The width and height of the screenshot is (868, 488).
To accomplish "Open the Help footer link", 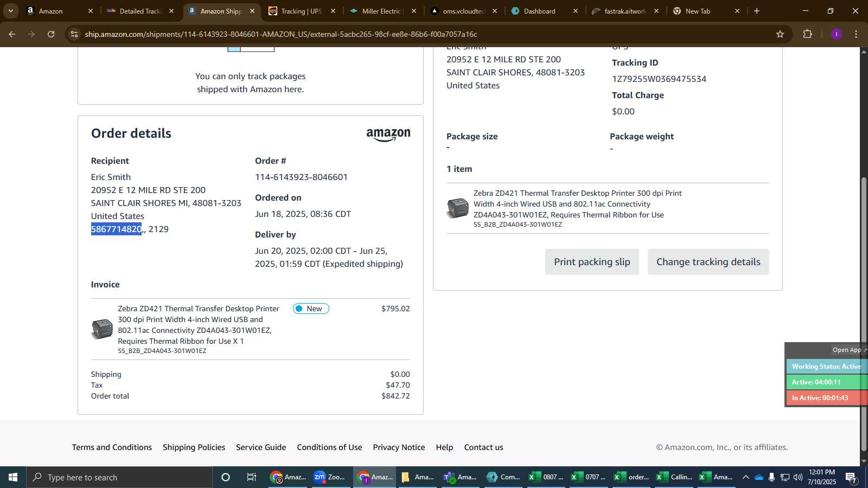I will point(444,447).
